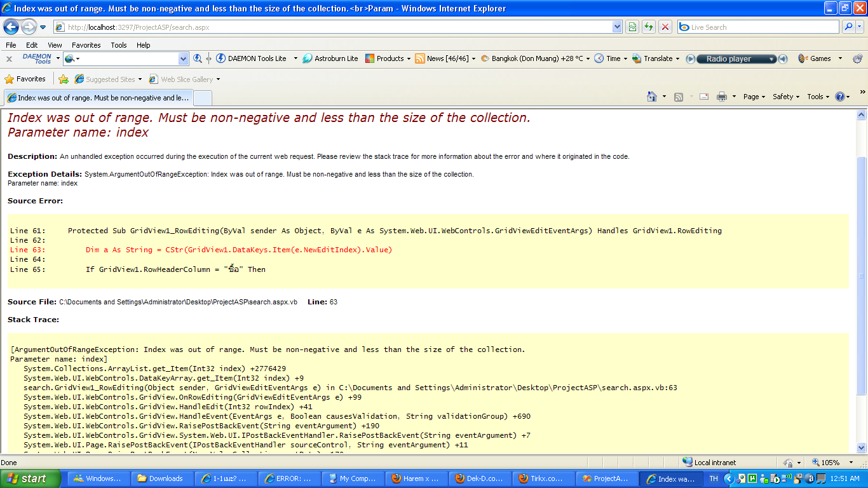This screenshot has width=868, height=488.
Task: Open the Tools menu in menu bar
Action: [119, 45]
